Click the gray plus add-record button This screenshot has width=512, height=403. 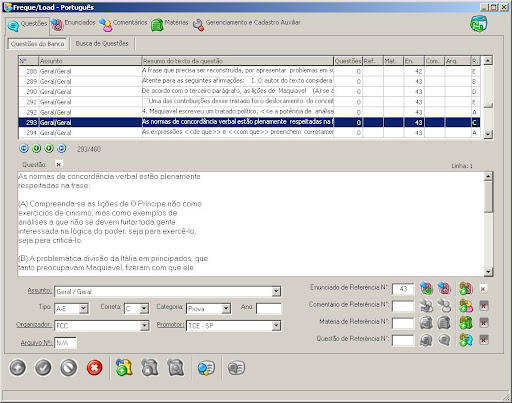click(x=18, y=368)
